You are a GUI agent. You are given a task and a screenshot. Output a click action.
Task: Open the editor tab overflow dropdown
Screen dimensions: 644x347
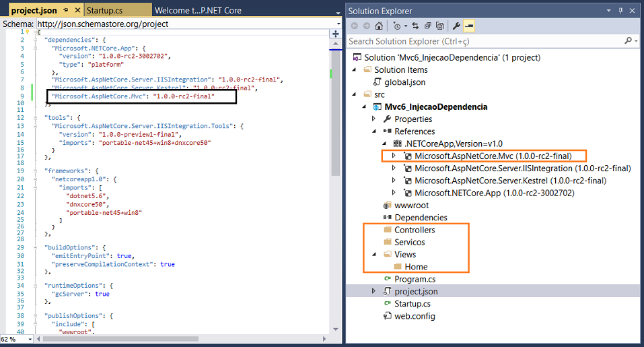pyautogui.click(x=338, y=13)
